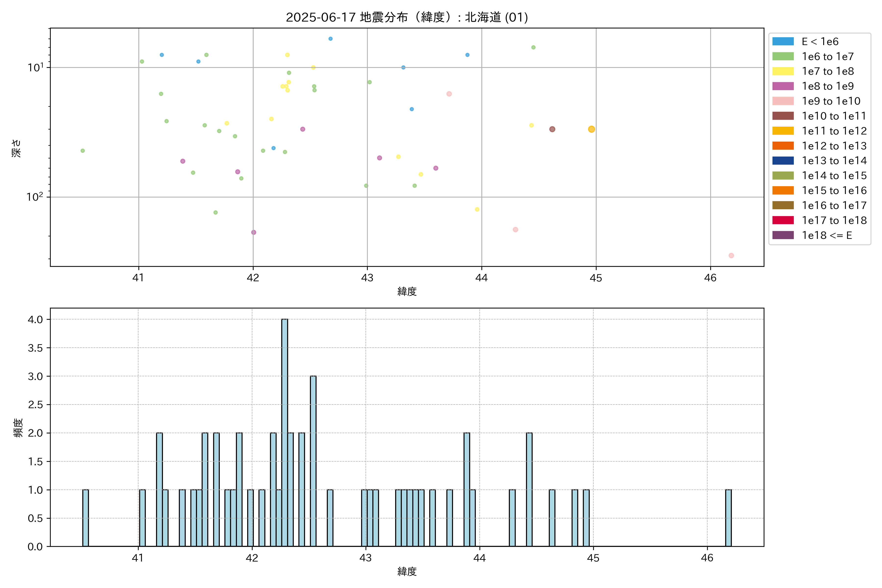Click the brown scatter point near latitude 44.6
The image size is (882, 588).
pos(552,129)
